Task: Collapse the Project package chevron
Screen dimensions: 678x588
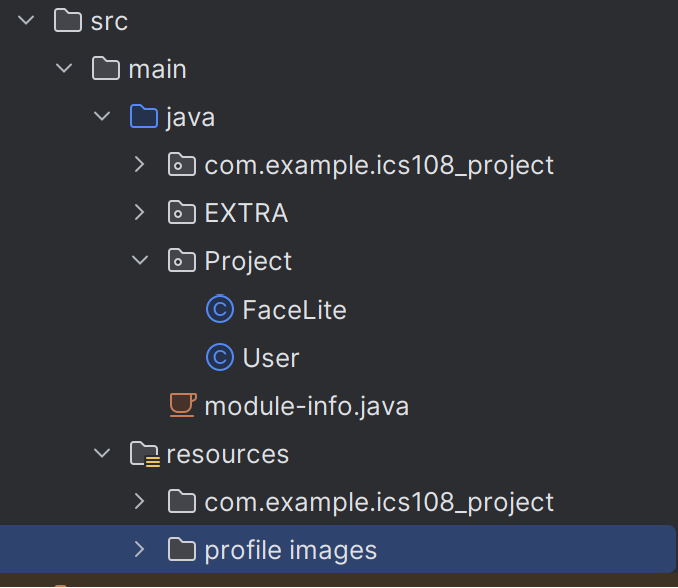Action: 140,261
